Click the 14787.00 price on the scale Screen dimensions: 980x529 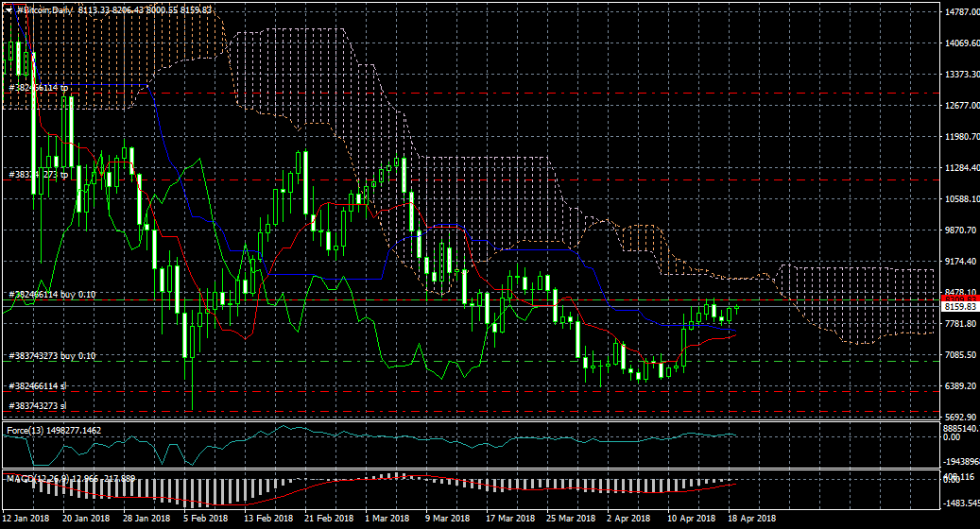coord(960,12)
